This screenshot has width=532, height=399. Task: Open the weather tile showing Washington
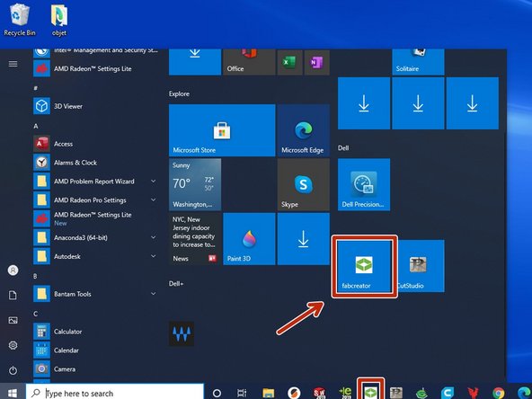195,184
